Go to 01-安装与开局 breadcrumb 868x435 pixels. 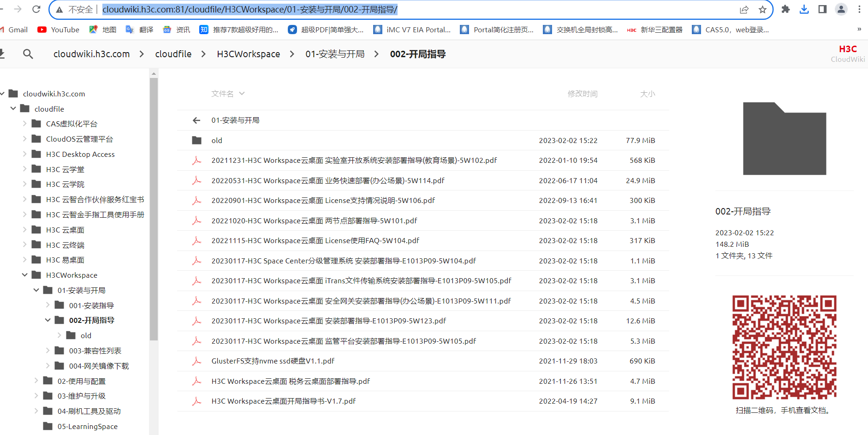335,54
